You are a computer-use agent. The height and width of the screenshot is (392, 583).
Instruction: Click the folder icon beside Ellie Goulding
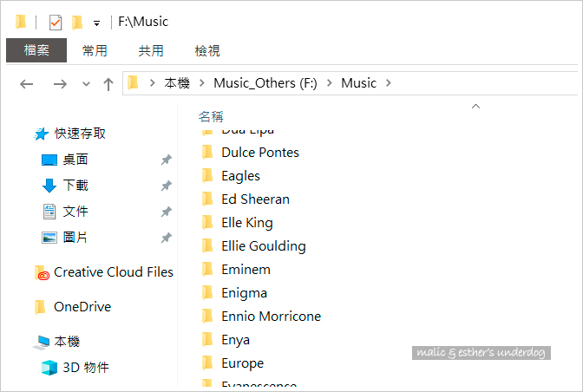(207, 245)
